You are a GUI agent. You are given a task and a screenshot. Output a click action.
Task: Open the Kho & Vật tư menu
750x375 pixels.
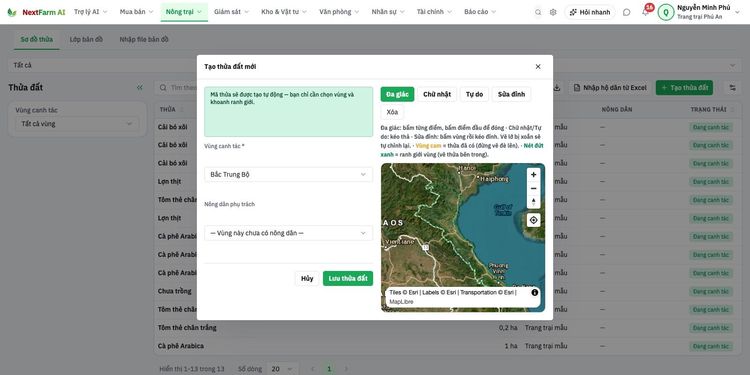[283, 12]
